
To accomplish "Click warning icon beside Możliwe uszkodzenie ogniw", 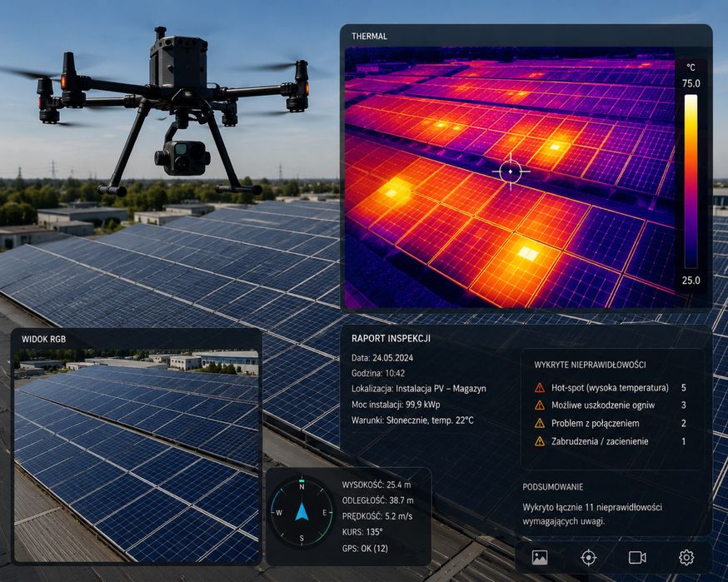I will (540, 405).
